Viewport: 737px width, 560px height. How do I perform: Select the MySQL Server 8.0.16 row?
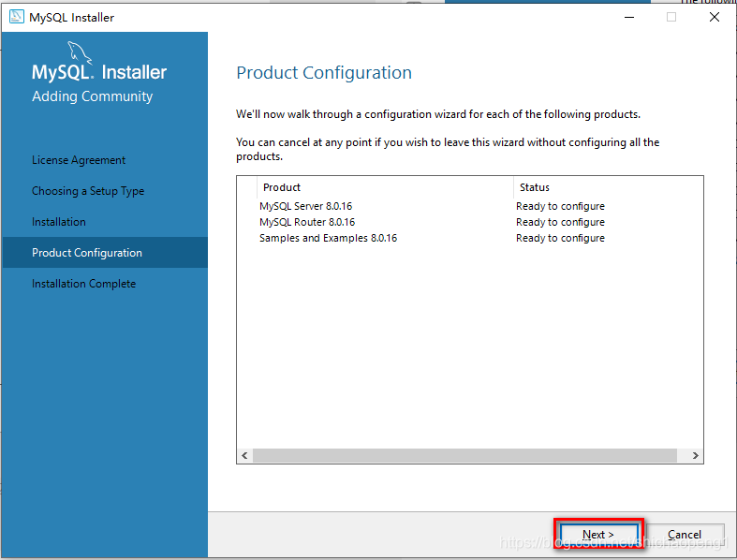(470, 206)
